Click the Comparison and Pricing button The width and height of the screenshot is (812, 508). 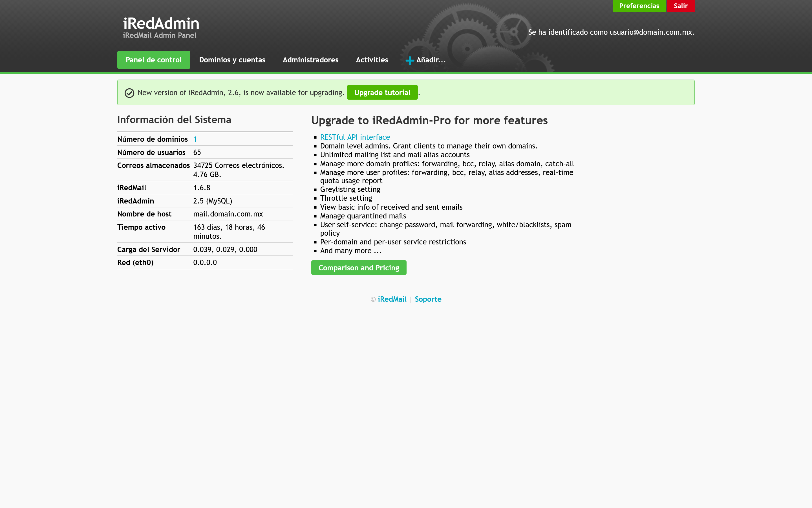click(359, 268)
